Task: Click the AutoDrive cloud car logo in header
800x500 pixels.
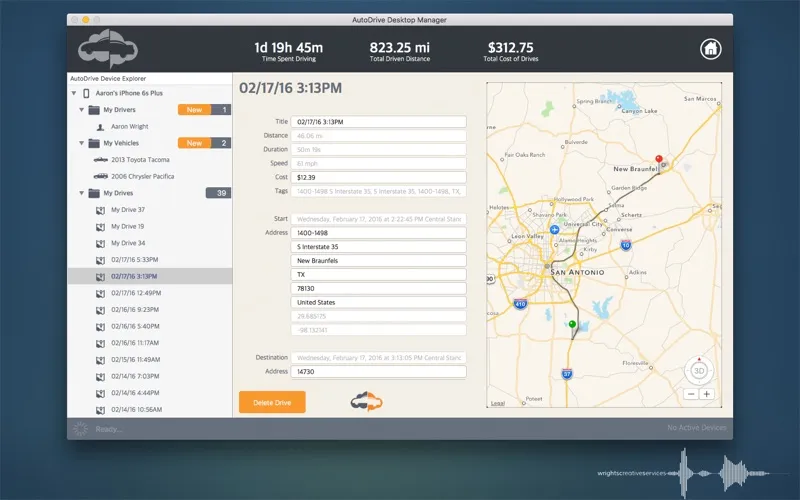Action: [108, 48]
